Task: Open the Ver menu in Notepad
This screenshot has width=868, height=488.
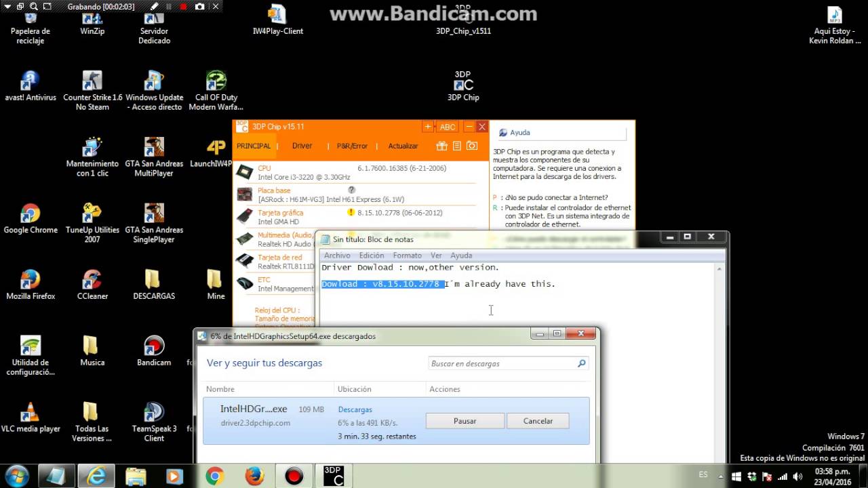Action: [x=436, y=256]
